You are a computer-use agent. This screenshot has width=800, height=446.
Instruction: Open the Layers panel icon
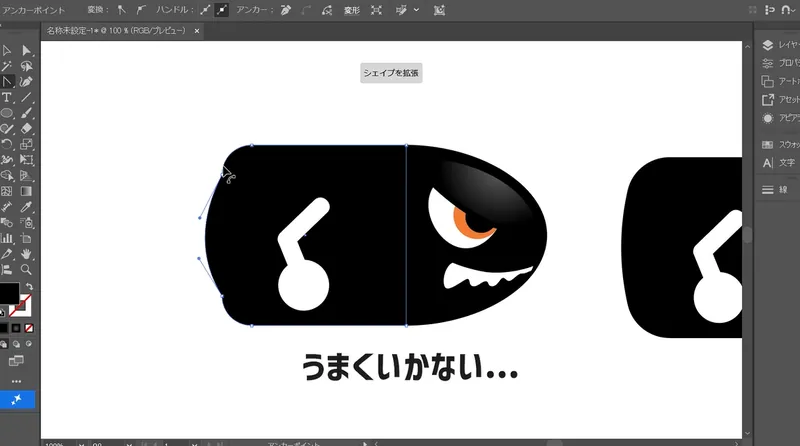tap(768, 45)
